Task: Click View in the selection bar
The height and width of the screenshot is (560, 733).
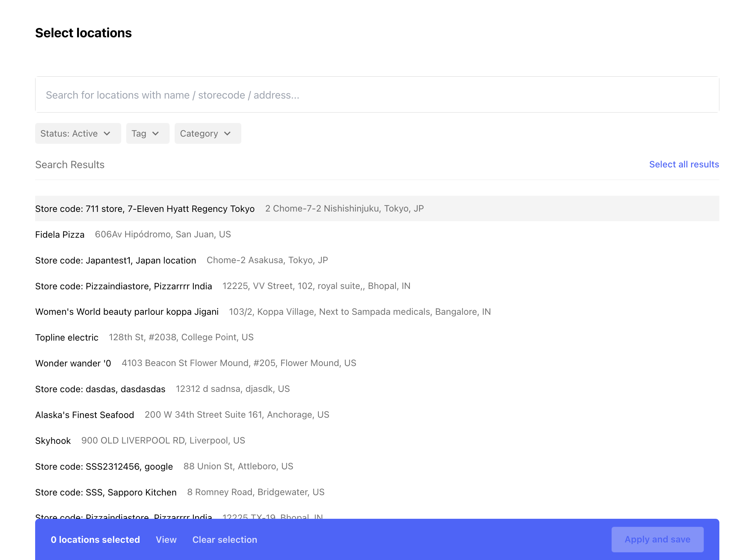Action: tap(166, 540)
